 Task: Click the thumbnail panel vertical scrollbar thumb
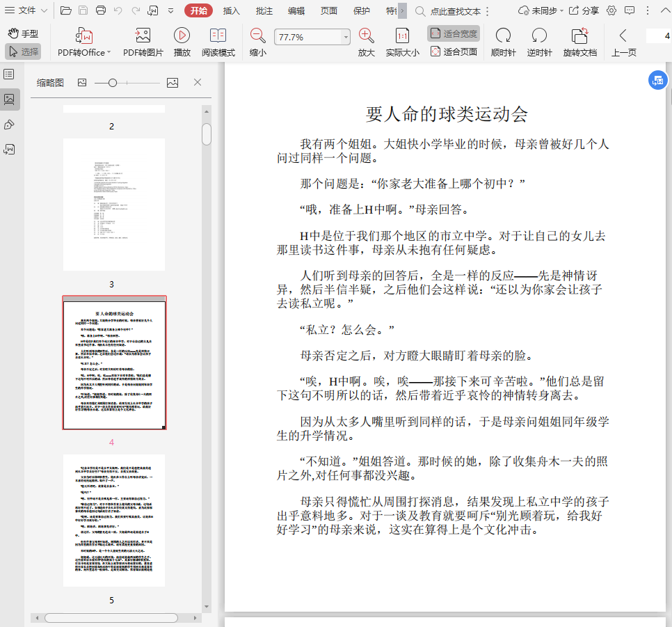pos(207,134)
